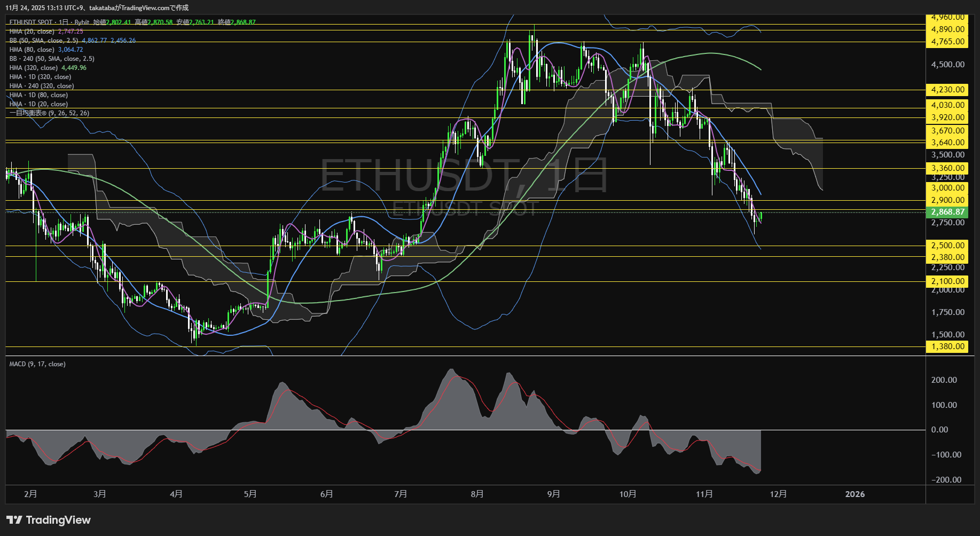Screen dimensions: 980x536
Task: Click the yellow 3,000.00 price line label
Action: point(947,188)
